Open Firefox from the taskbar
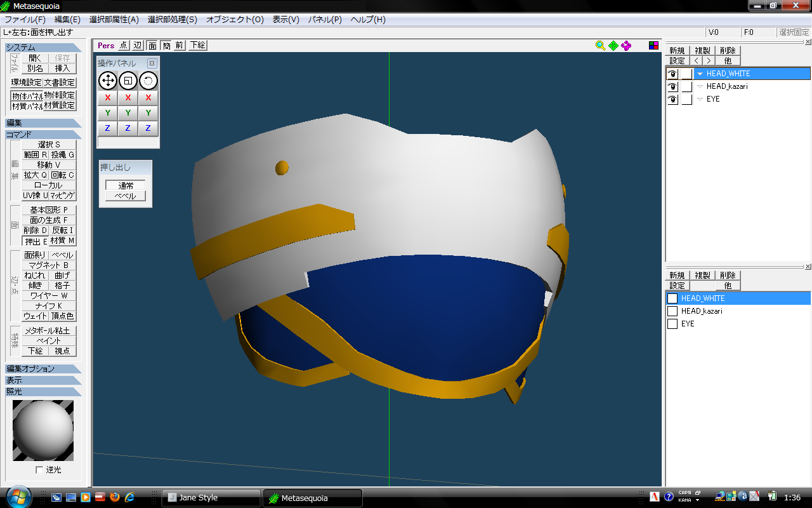The image size is (812, 508). [x=115, y=497]
